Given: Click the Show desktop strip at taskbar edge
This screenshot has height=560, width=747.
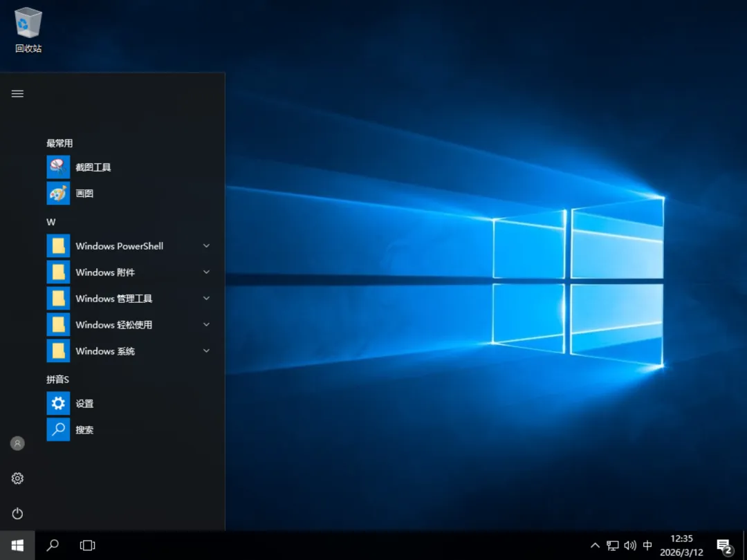Looking at the screenshot, I should coord(745,545).
